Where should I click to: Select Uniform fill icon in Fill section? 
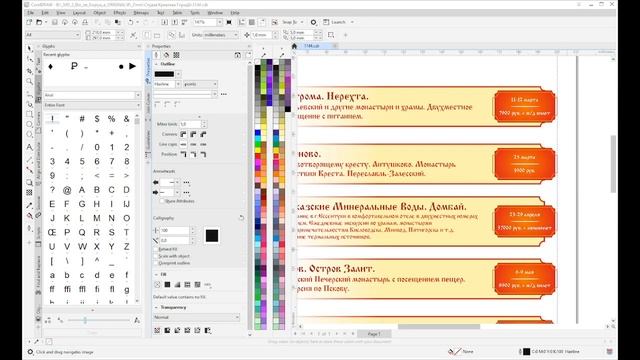(167, 284)
